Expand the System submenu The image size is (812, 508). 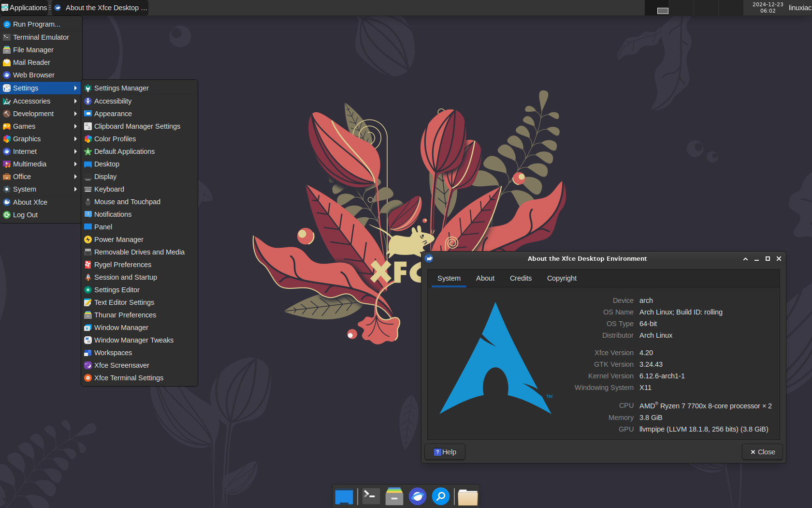(41, 189)
